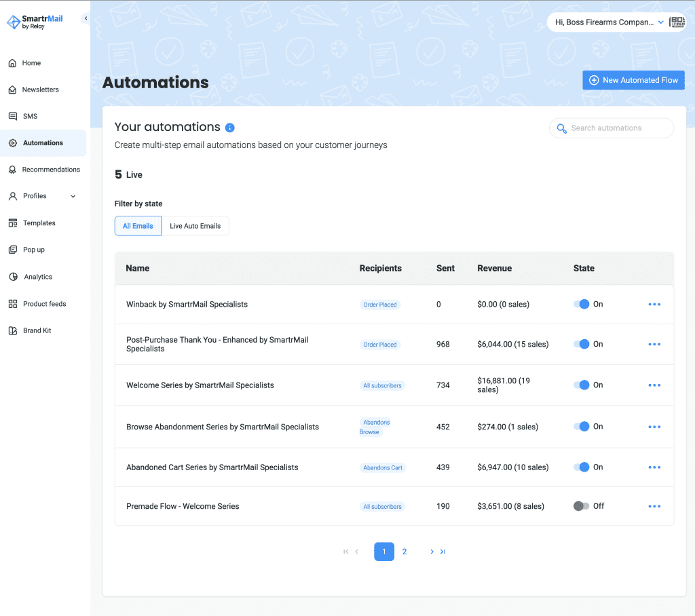Screen dimensions: 695x616
Task: Disable the Abandoned Cart Series toggle
Action: pyautogui.click(x=581, y=467)
